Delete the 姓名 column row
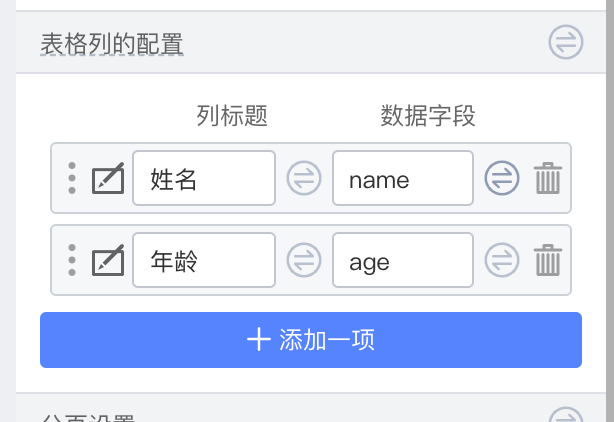The image size is (614, 422). 547,179
